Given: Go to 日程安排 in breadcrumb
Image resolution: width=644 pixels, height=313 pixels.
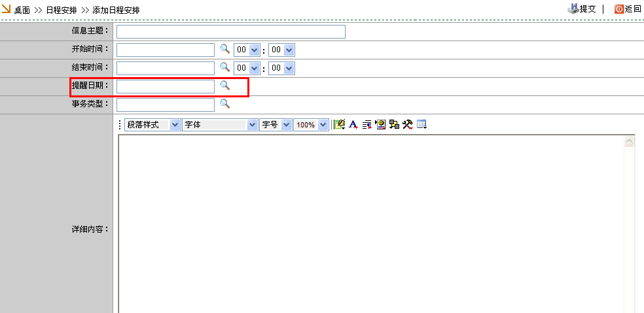Looking at the screenshot, I should [62, 10].
